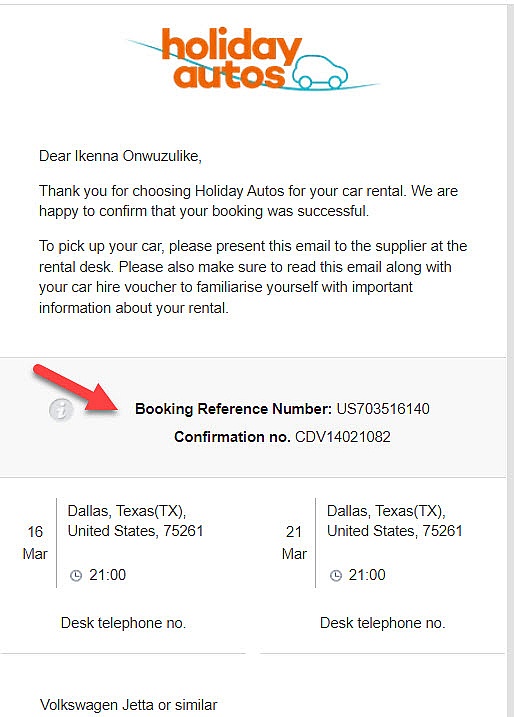Screen dimensions: 514x717
Task: Click the Holiday Autos logo
Action: (x=253, y=59)
